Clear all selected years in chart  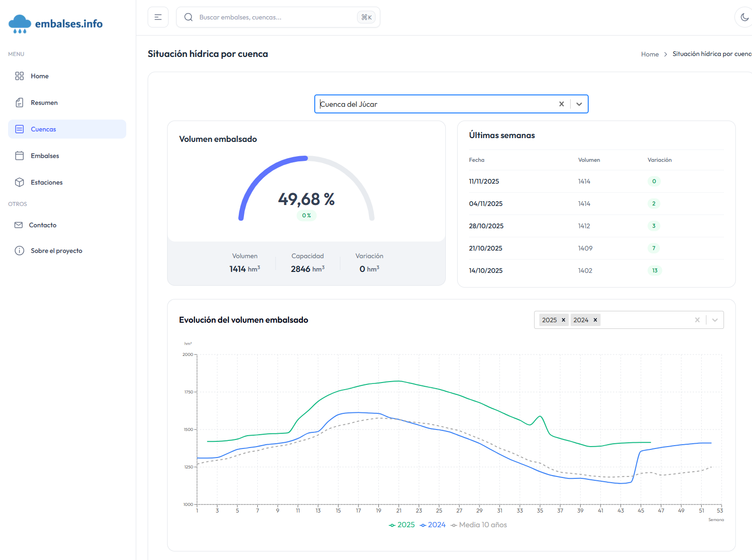[697, 320]
